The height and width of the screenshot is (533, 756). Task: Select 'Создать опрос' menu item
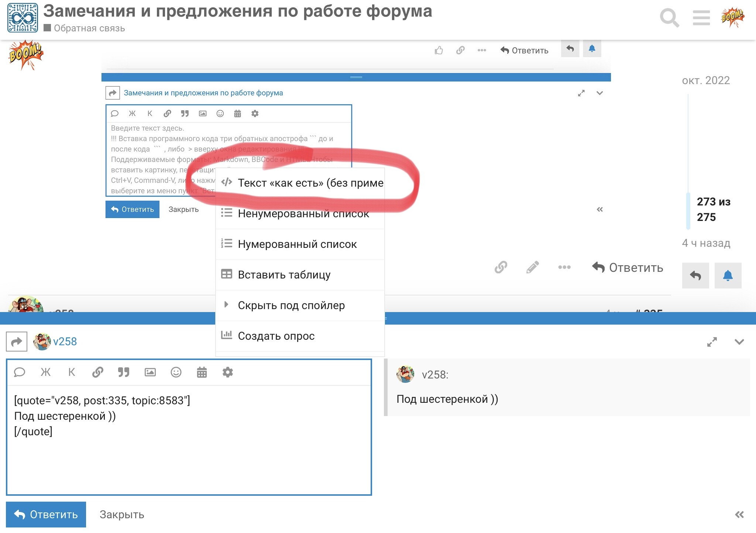[300, 336]
